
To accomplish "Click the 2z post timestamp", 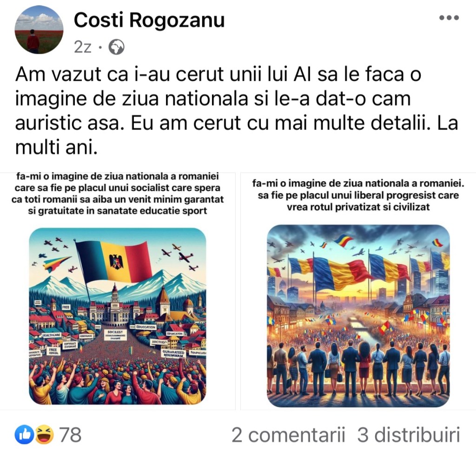I will (x=83, y=47).
